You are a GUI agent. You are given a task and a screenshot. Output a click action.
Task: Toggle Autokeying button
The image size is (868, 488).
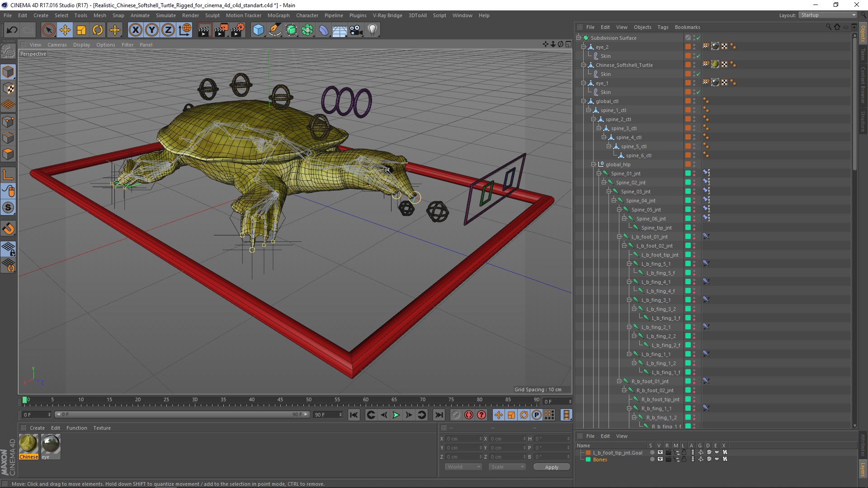(x=469, y=415)
